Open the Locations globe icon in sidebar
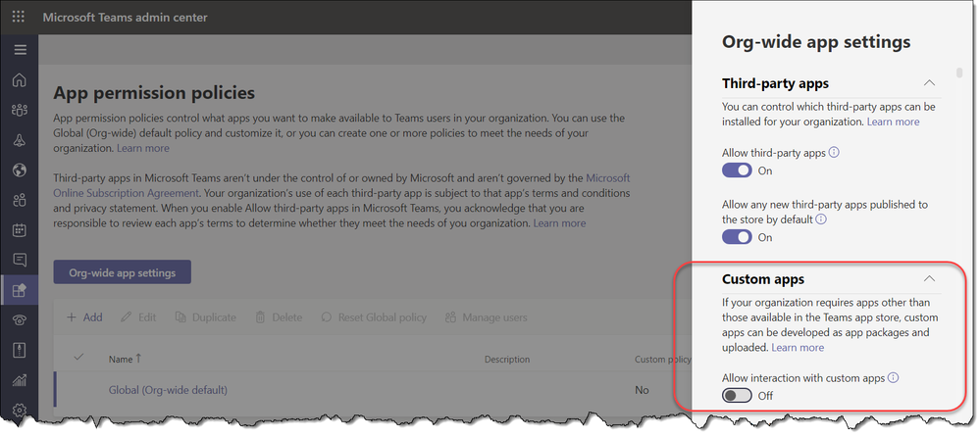980x438 pixels. coord(20,170)
